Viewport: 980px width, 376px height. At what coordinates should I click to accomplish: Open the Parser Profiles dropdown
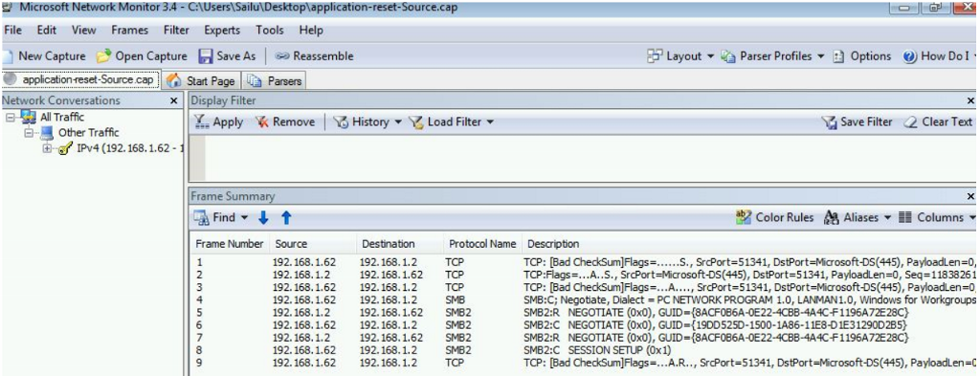point(772,56)
